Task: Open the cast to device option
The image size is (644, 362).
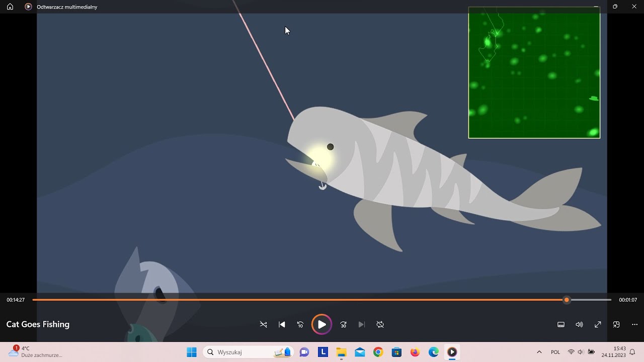Action: click(616, 325)
